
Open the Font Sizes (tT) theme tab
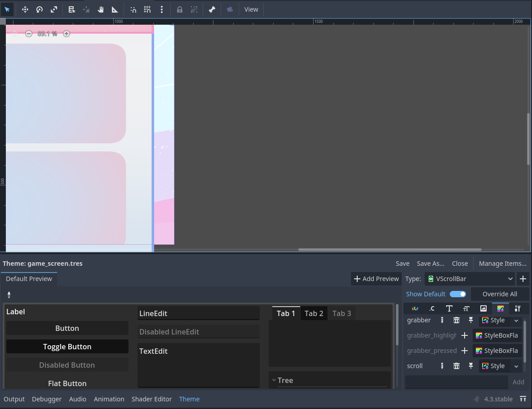point(466,308)
